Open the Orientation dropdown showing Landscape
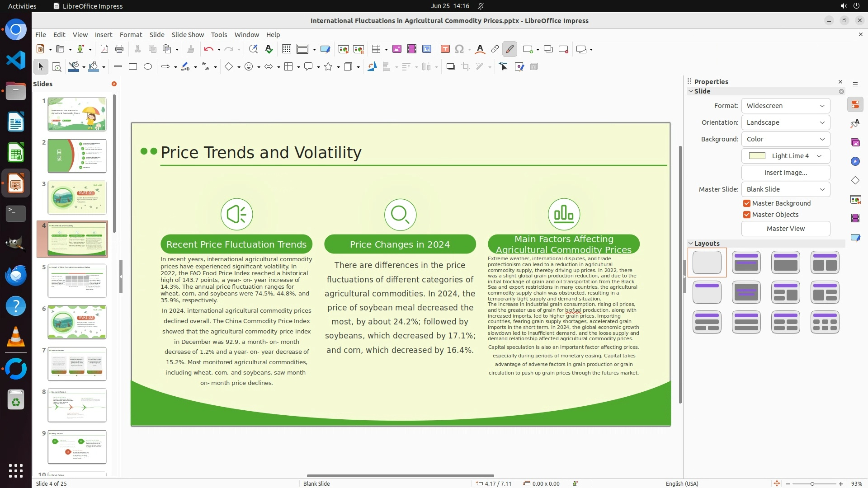This screenshot has width=868, height=488. point(785,122)
